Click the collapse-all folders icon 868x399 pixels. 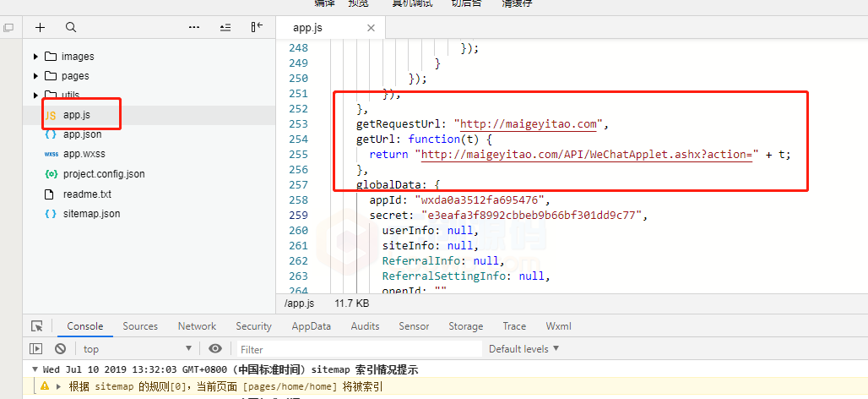[225, 27]
